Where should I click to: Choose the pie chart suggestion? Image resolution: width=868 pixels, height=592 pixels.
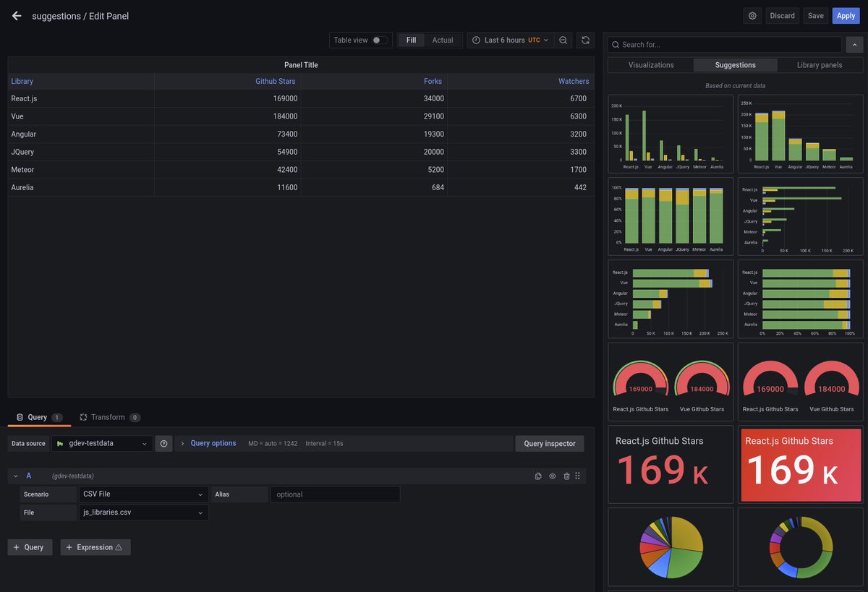tap(671, 546)
